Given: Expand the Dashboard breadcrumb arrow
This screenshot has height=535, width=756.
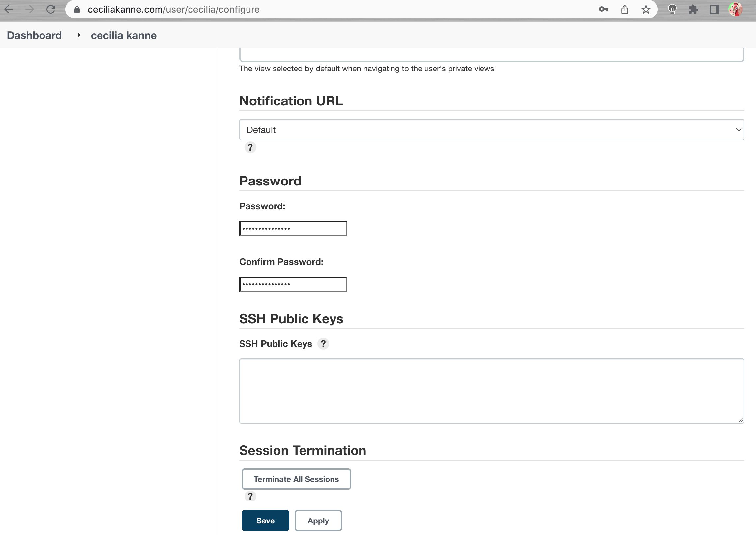Looking at the screenshot, I should 79,35.
